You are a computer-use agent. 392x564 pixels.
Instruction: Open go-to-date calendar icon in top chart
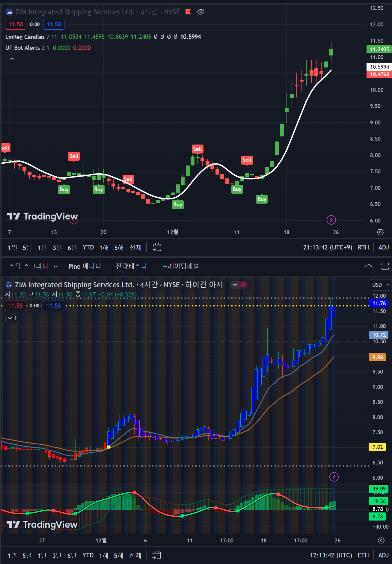coord(157,247)
